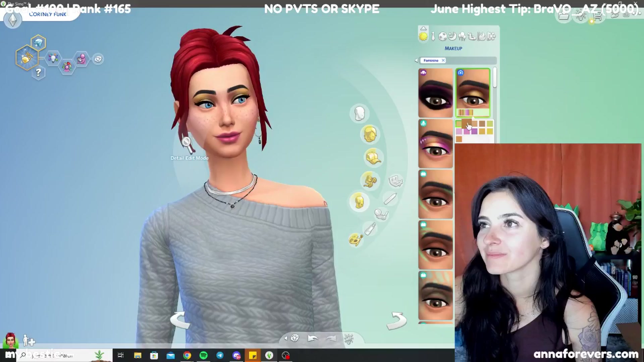This screenshot has height=362, width=644.
Task: Open the Accessories category icon
Action: [x=370, y=181]
